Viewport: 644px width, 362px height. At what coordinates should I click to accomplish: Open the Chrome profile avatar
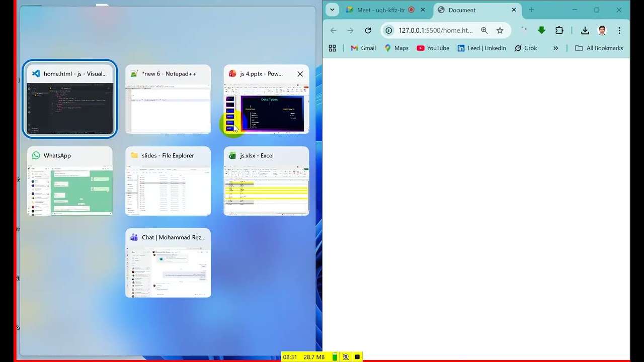[x=602, y=31]
